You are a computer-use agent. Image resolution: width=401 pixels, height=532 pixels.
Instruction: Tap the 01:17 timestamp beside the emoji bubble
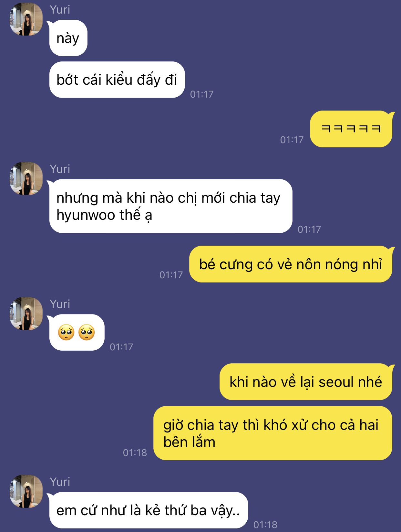(x=121, y=347)
